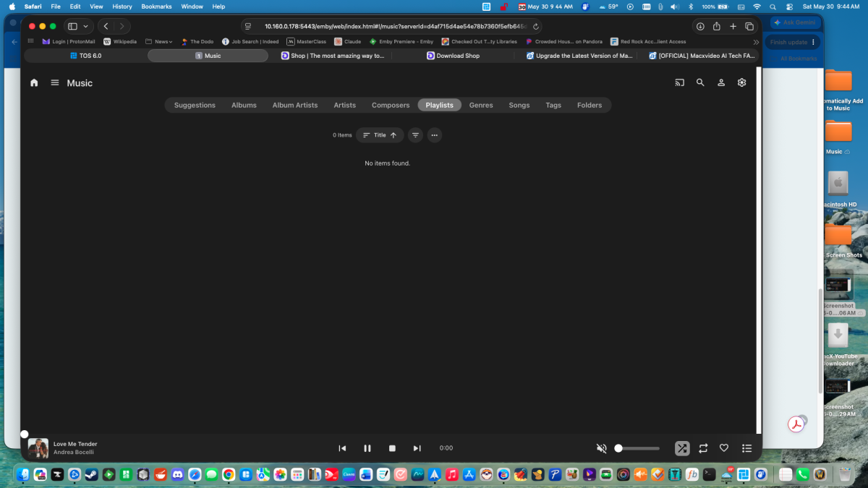The width and height of the screenshot is (868, 488).
Task: Show Safari downloads
Action: click(700, 26)
